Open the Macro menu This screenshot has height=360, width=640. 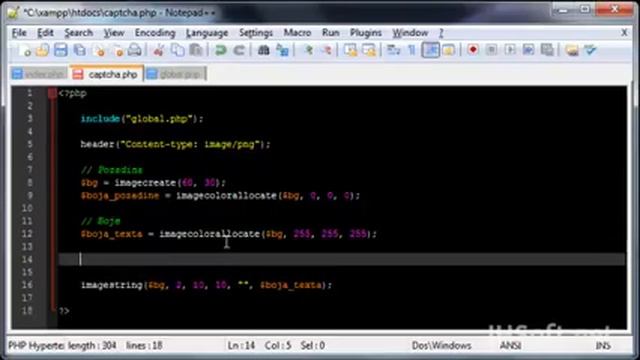point(298,33)
